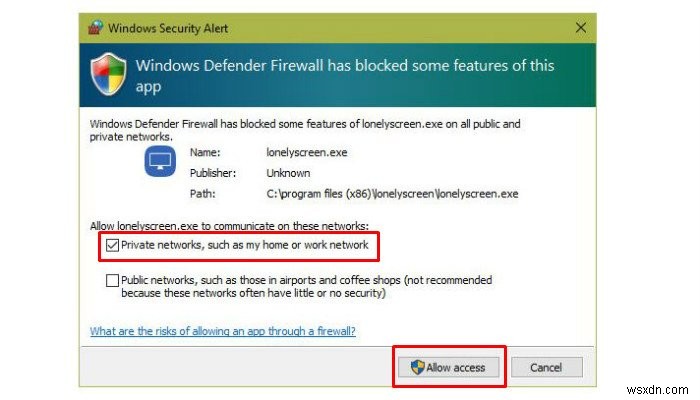Image resolution: width=700 pixels, height=400 pixels.
Task: Click the "Path:" field label
Action: tap(201, 194)
